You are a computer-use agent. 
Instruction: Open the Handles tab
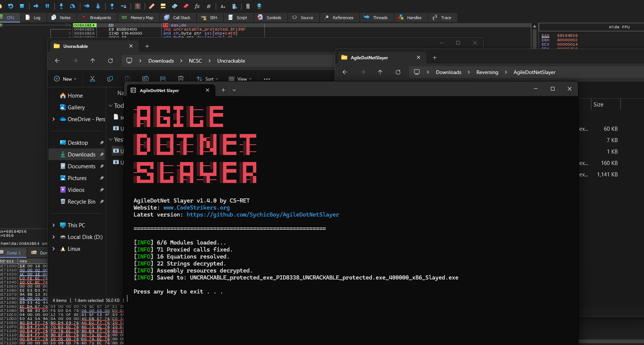pyautogui.click(x=410, y=18)
